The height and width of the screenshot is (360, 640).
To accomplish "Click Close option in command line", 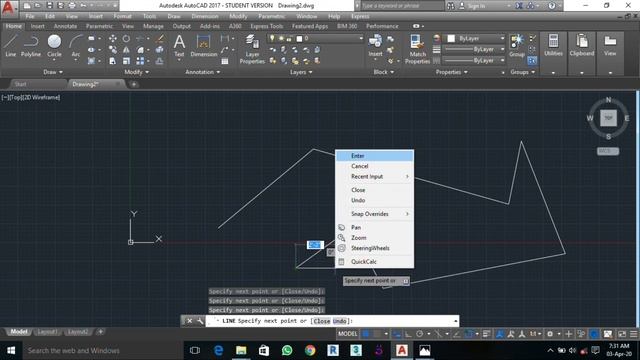I will coord(322,321).
